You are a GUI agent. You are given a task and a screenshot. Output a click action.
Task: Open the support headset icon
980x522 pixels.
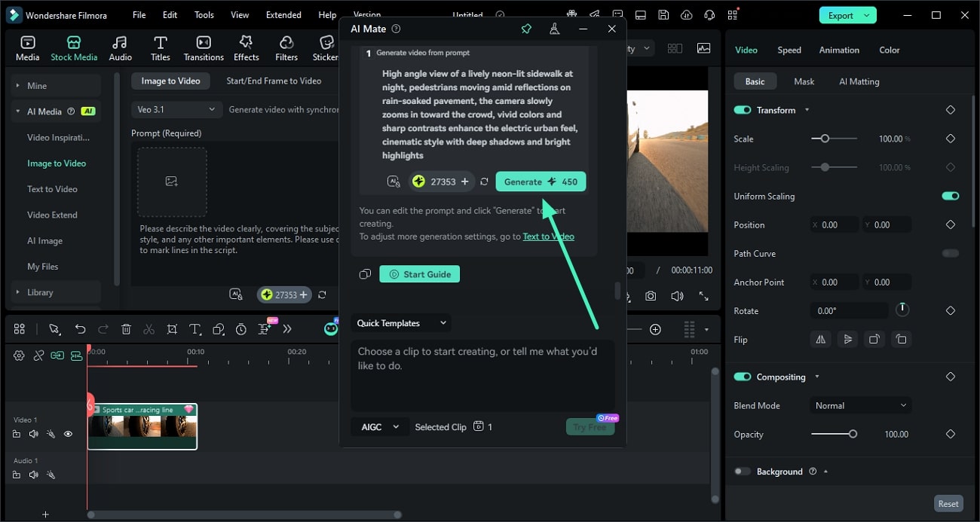click(709, 15)
